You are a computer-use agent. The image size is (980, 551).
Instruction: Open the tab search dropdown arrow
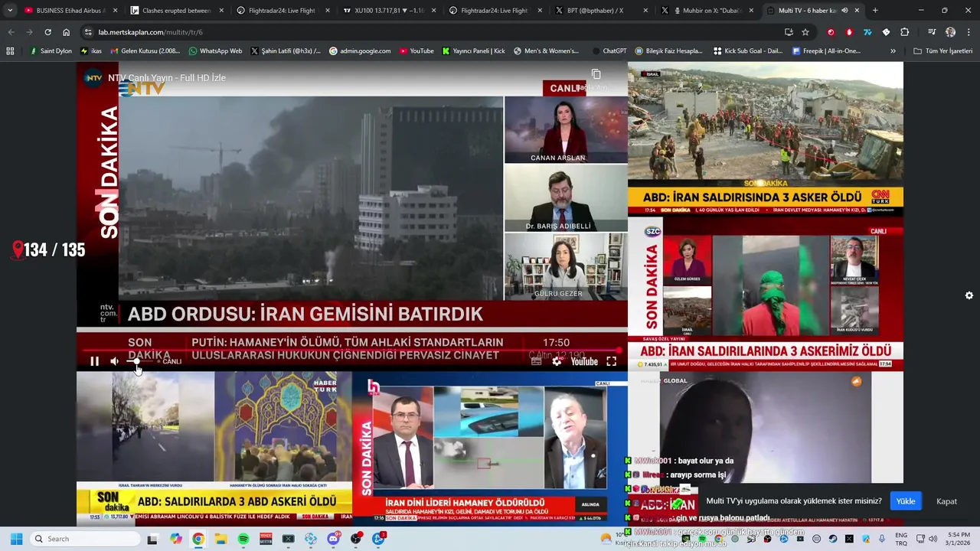coord(10,11)
